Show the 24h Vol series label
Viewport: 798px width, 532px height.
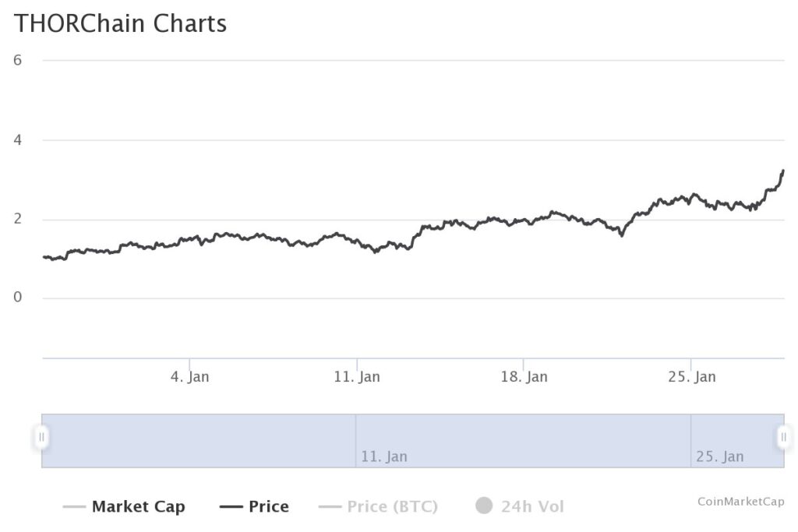click(532, 507)
